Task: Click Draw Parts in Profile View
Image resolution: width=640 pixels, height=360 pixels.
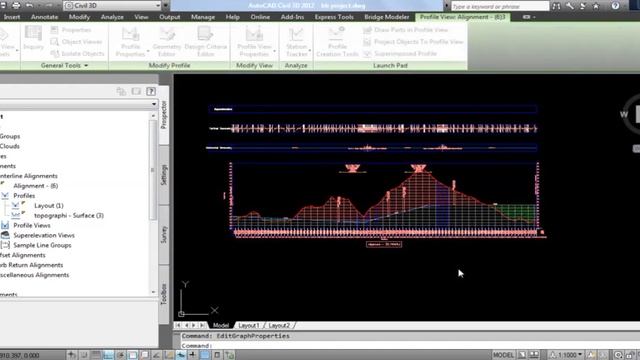Action: tap(405, 30)
